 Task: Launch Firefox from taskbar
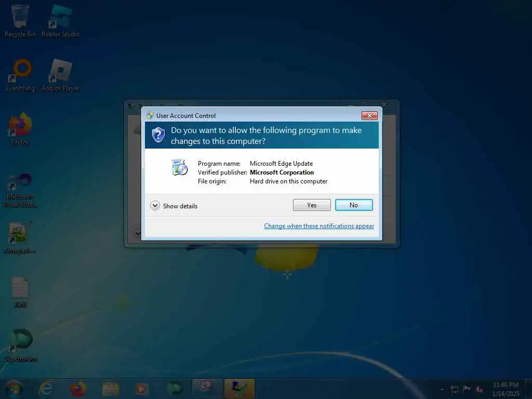pos(78,389)
